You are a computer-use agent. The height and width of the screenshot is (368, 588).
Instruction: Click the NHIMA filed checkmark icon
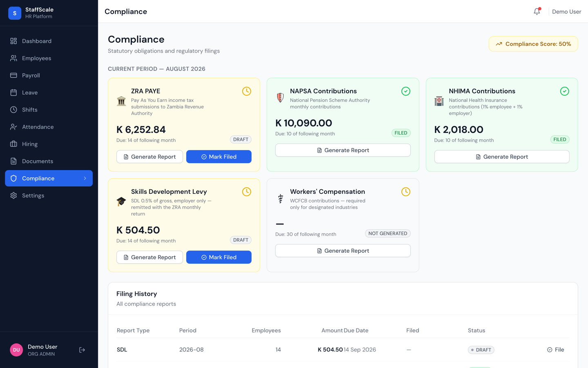click(564, 91)
